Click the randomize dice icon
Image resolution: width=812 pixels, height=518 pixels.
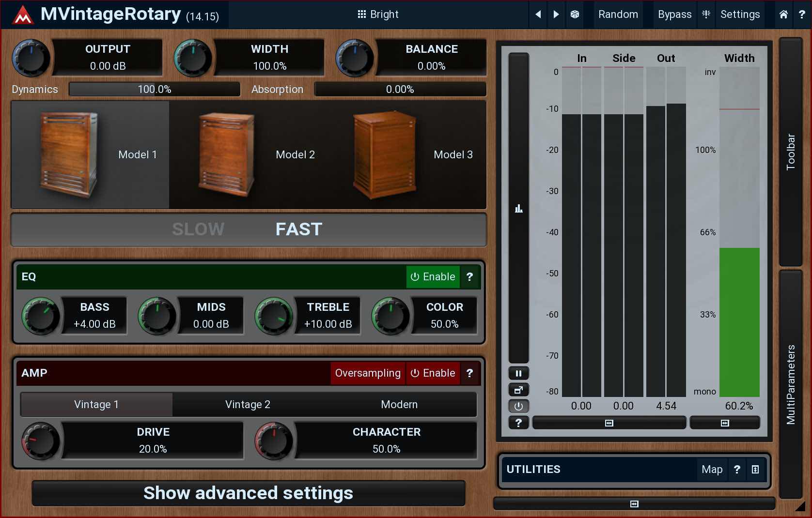575,15
